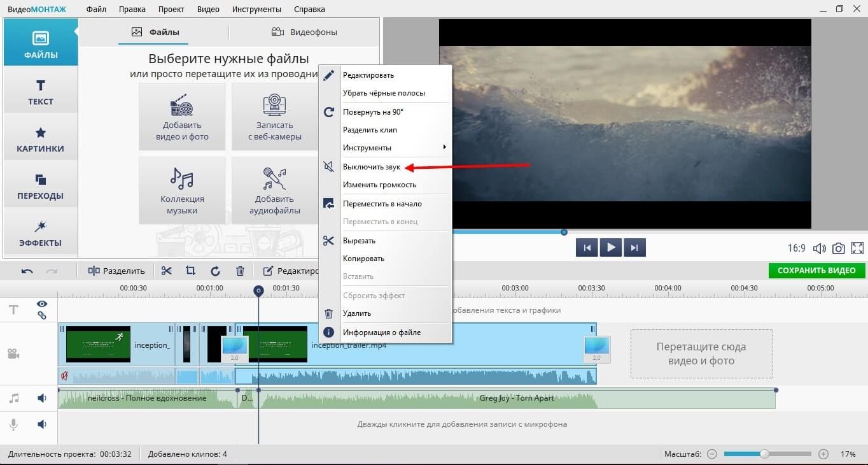Open the Проект menu
This screenshot has height=465, width=868.
pyautogui.click(x=170, y=10)
